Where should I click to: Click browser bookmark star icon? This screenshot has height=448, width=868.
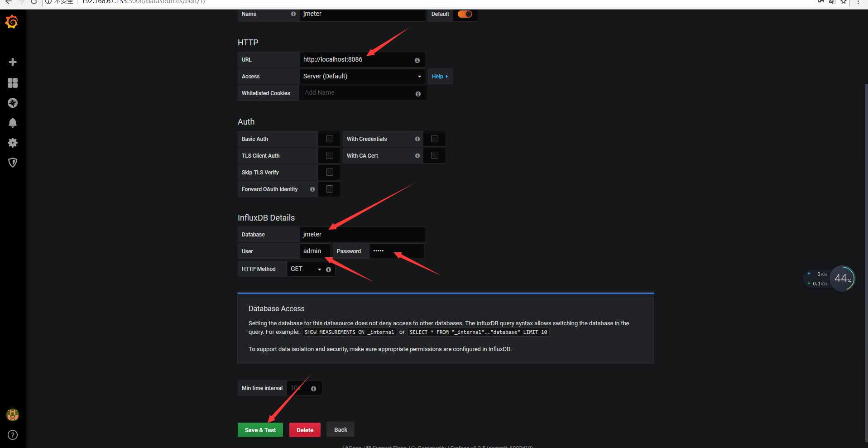coord(844,2)
